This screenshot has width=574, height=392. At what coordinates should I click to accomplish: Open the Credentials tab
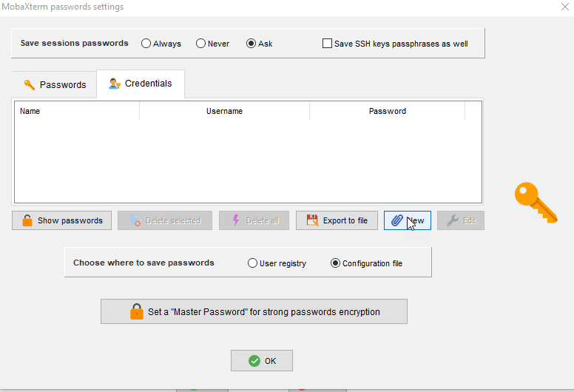[141, 84]
